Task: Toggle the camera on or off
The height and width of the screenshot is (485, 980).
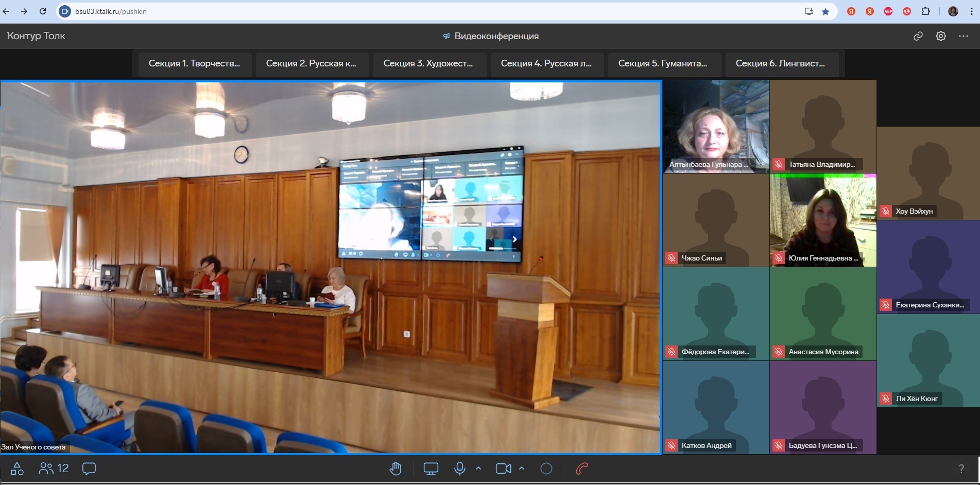Action: pos(503,469)
